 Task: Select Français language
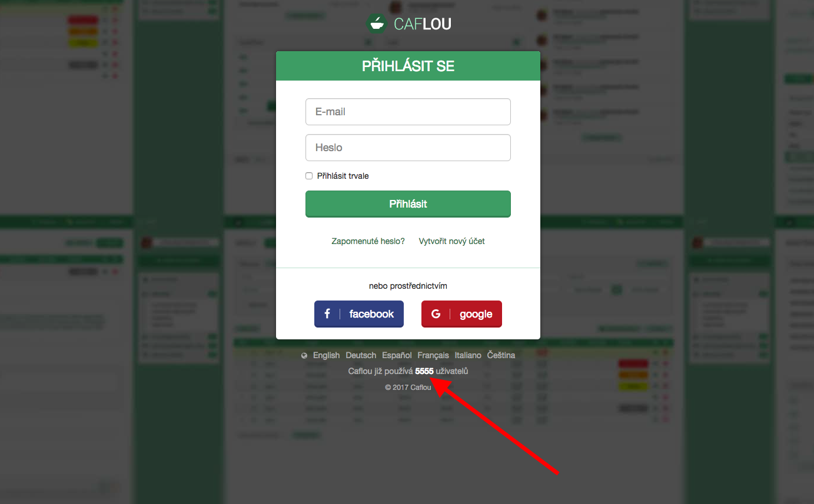click(x=433, y=355)
